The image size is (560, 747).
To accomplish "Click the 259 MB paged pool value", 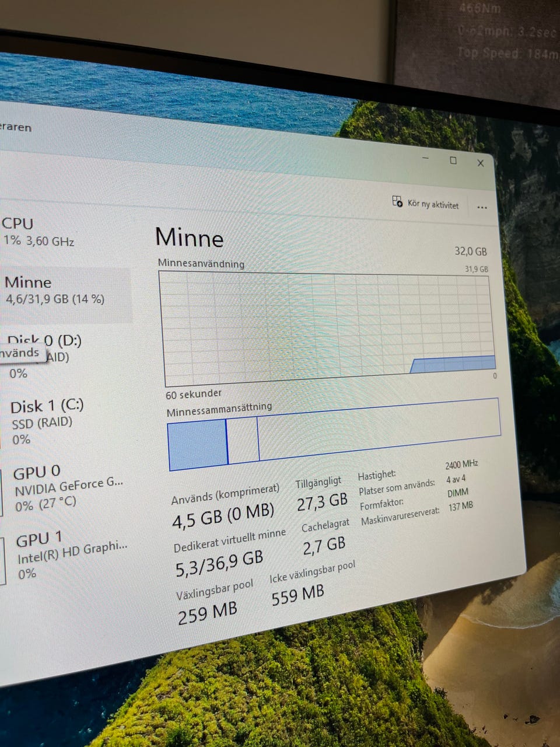I will coord(208,613).
